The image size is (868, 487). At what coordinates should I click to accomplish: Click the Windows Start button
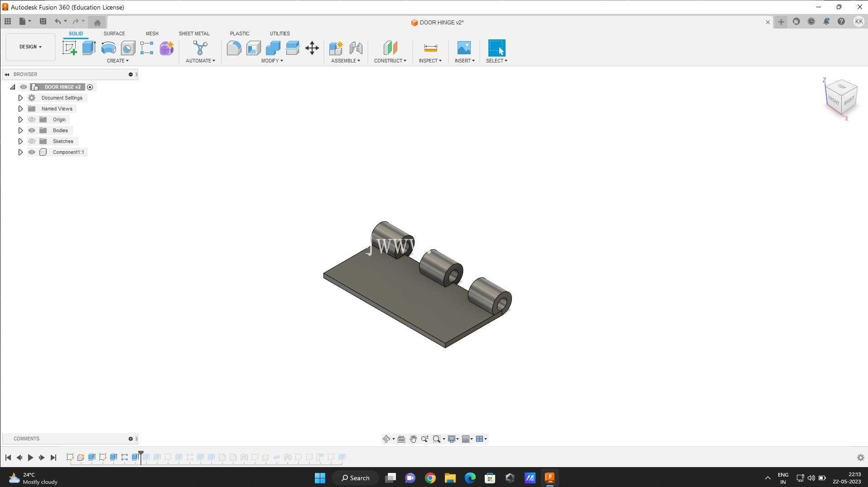(x=320, y=478)
